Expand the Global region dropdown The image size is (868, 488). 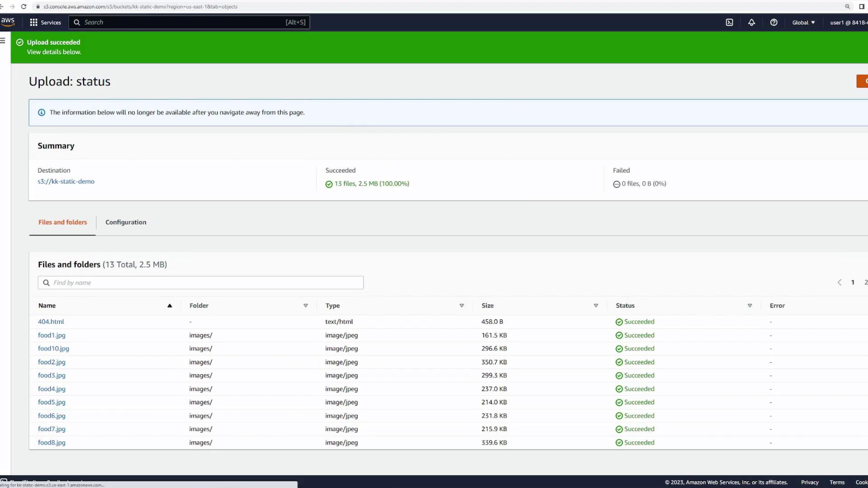click(x=803, y=23)
